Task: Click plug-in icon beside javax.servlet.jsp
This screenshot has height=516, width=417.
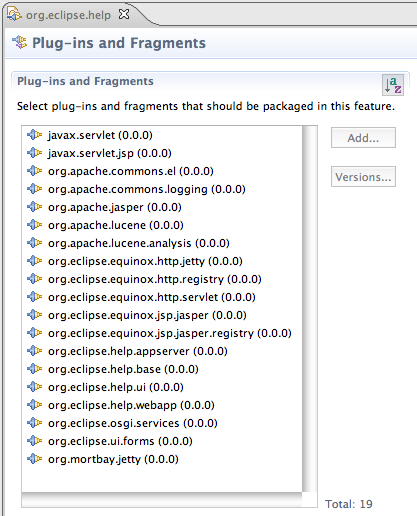Action: click(35, 153)
